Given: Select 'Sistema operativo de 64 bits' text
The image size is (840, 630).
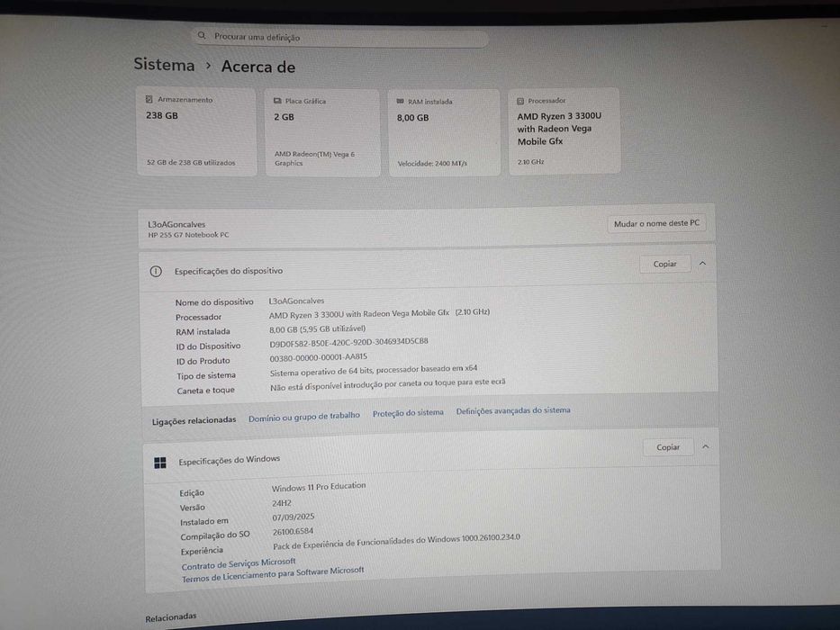Looking at the screenshot, I should point(374,370).
